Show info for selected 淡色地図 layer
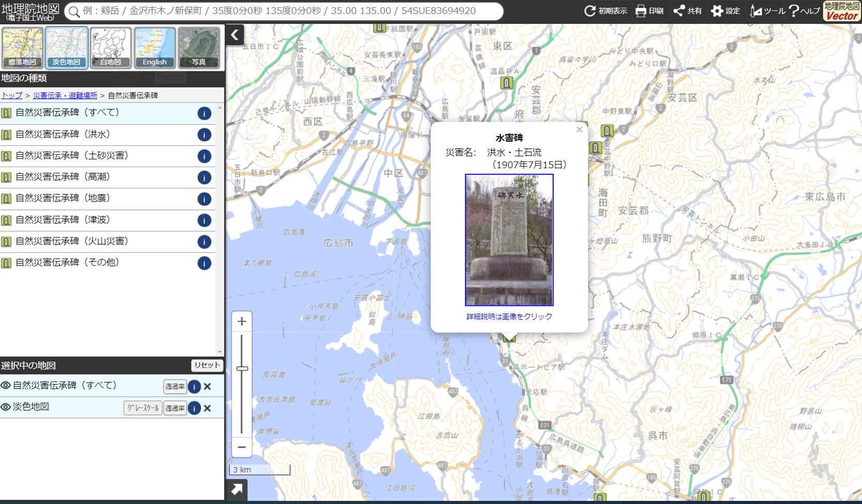 (194, 408)
